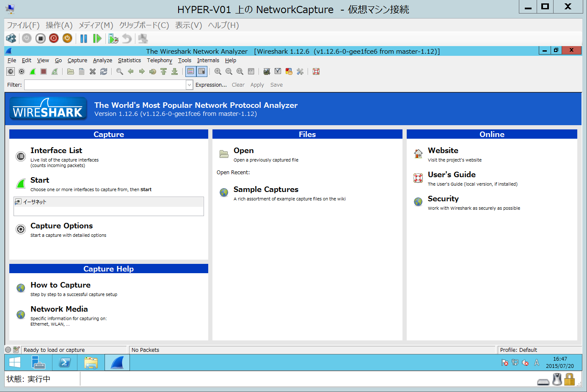Jump to the last packet
This screenshot has width=587, height=392.
[x=174, y=71]
